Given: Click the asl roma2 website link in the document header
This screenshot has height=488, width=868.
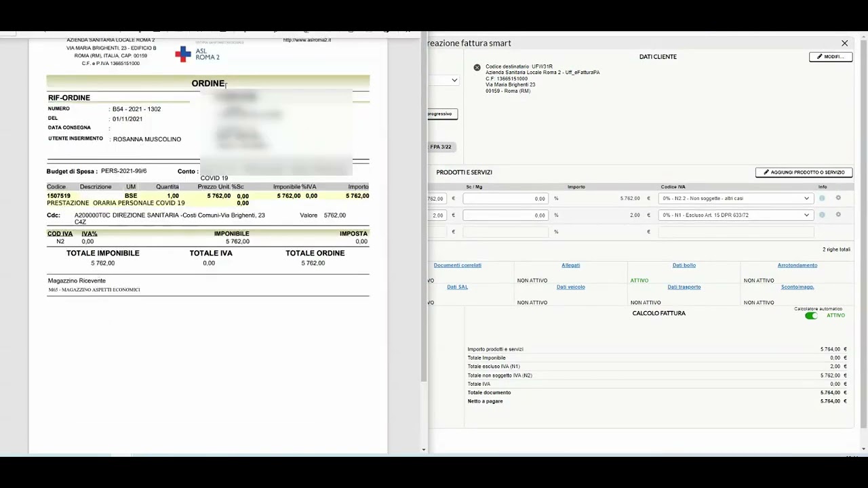Looking at the screenshot, I should 307,40.
